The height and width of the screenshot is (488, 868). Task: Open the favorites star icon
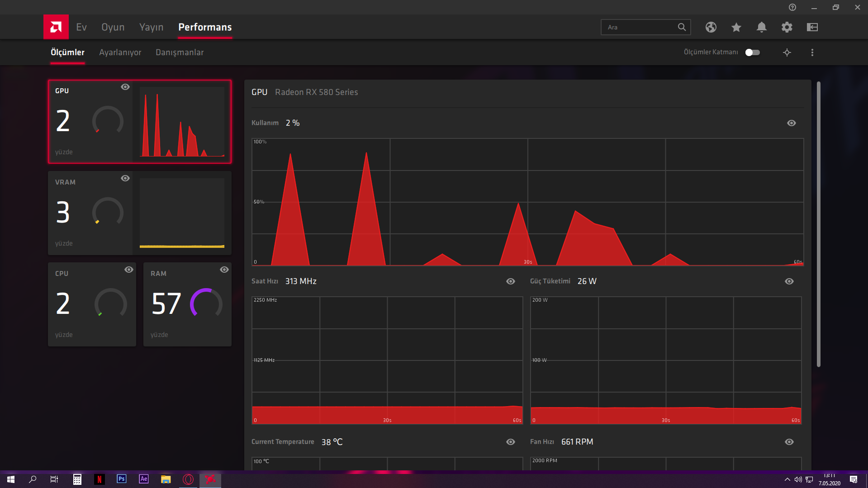[736, 27]
